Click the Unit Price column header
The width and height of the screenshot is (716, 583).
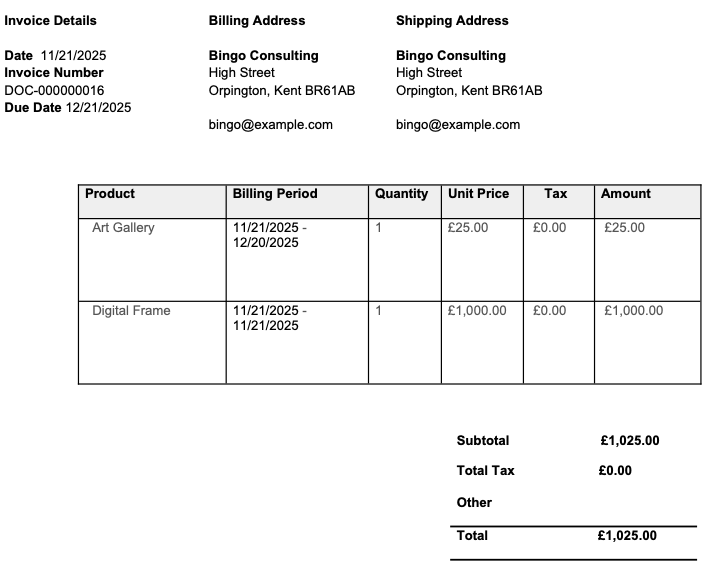click(x=479, y=194)
